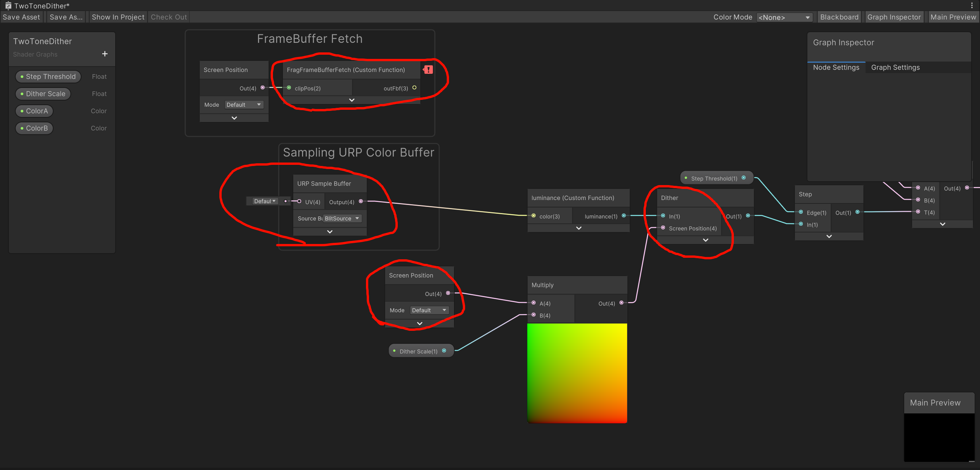Click the red error badge on FragFrameBufferFetch node

428,70
